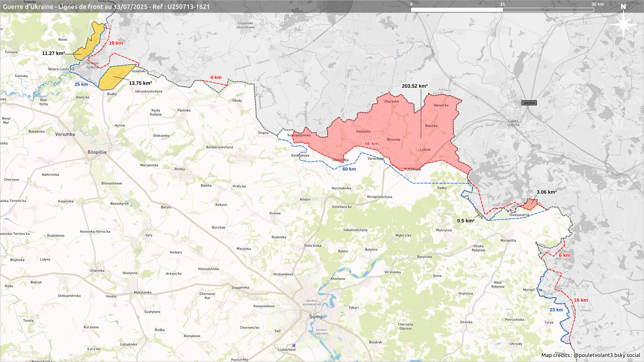Click the red '4 km' label

click(216, 77)
